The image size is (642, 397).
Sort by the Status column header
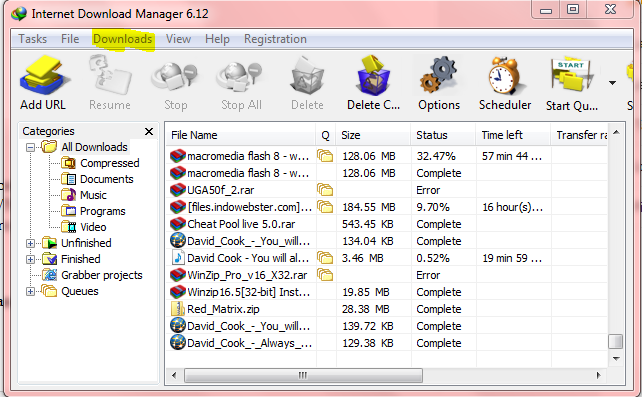pos(443,135)
